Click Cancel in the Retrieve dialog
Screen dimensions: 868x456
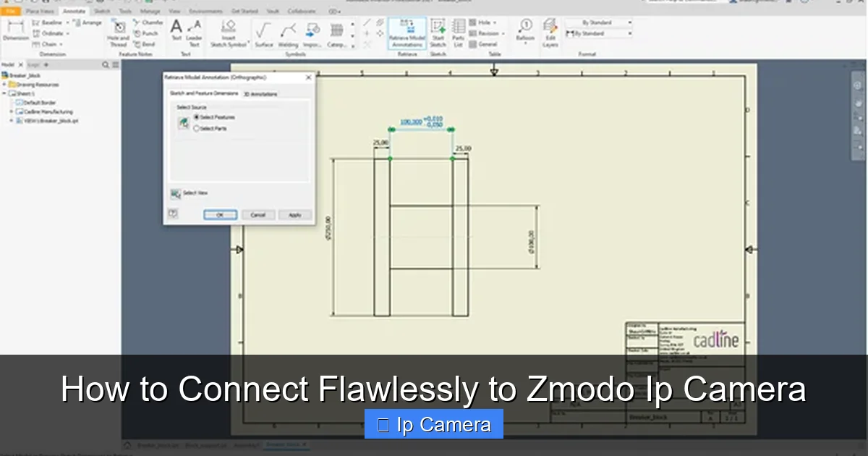[258, 215]
